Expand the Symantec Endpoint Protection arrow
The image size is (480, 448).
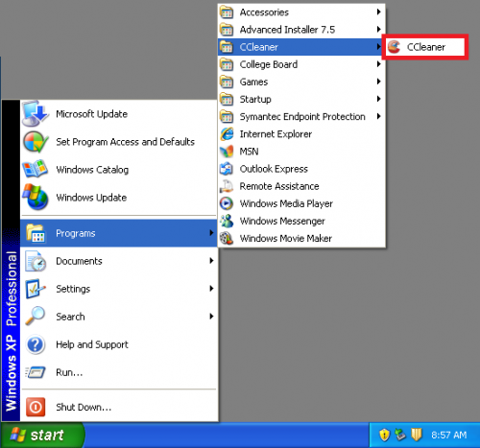(x=379, y=116)
